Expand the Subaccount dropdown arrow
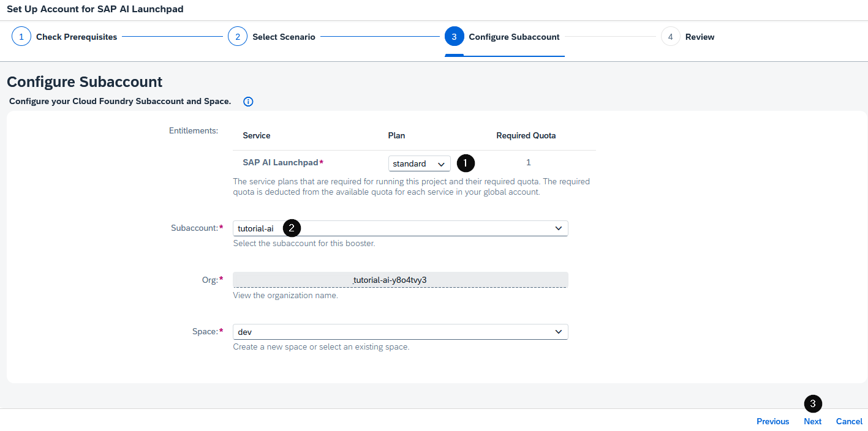Screen dimensions: 868x431 click(x=559, y=228)
